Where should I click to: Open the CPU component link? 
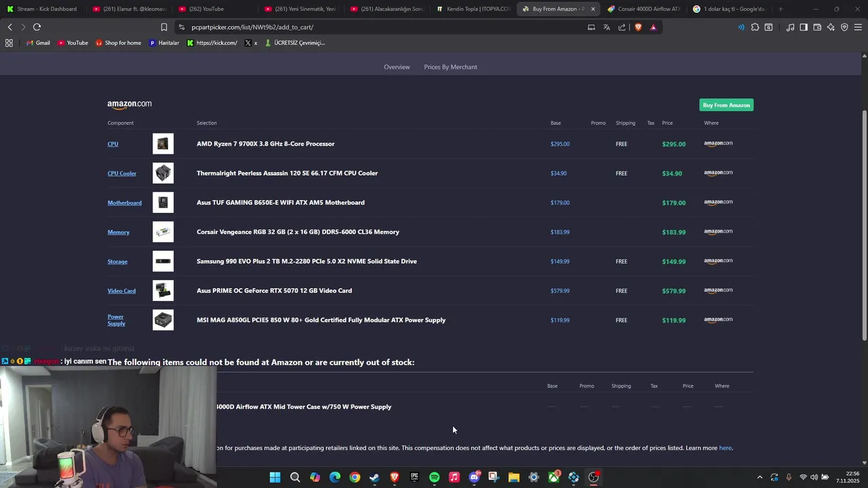[113, 144]
